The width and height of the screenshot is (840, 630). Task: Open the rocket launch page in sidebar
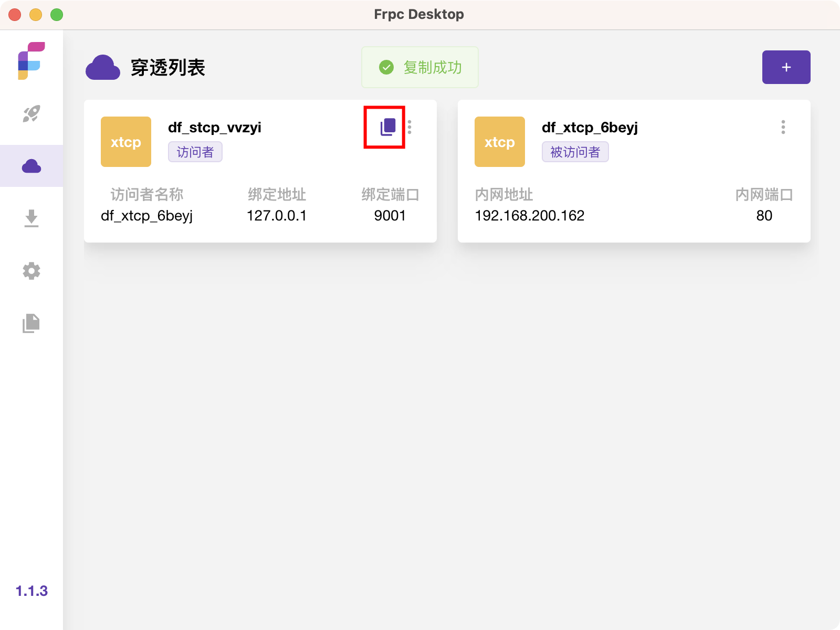point(31,113)
